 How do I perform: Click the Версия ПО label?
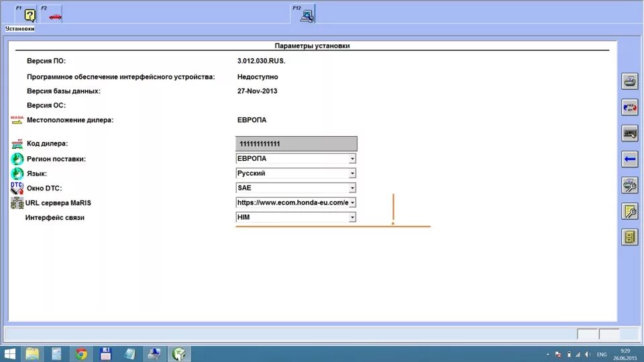pyautogui.click(x=46, y=61)
